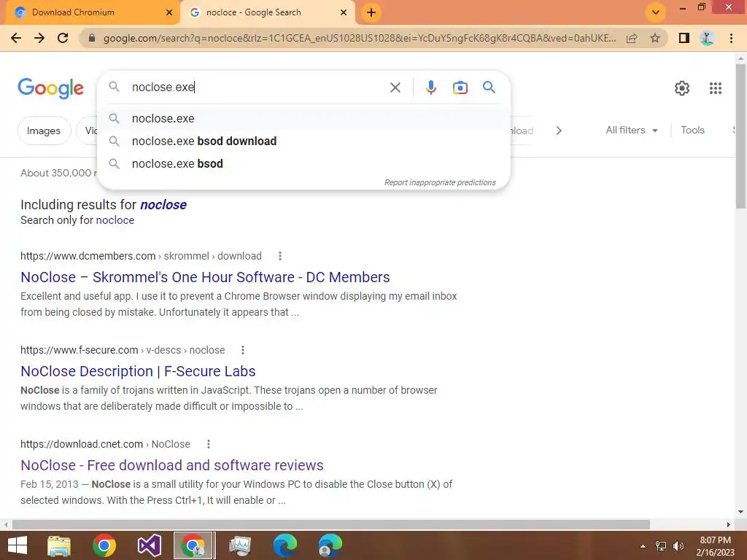Open the Chrome profile avatar
Screen dimensions: 747x560
tap(707, 38)
